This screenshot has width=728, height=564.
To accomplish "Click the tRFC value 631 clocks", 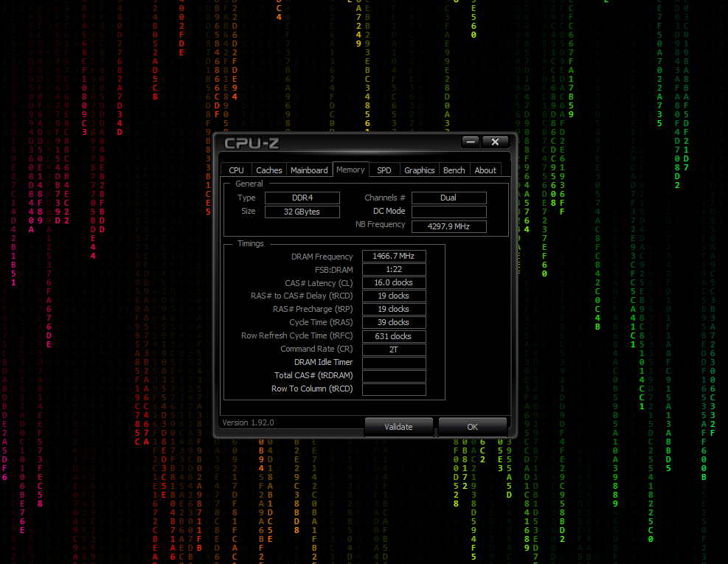I will tap(394, 336).
